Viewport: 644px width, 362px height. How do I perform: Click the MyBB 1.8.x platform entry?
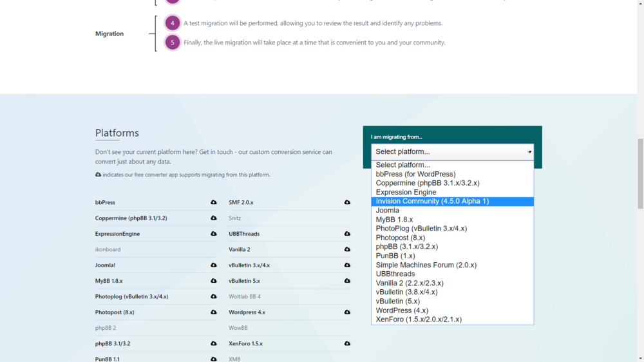click(109, 281)
